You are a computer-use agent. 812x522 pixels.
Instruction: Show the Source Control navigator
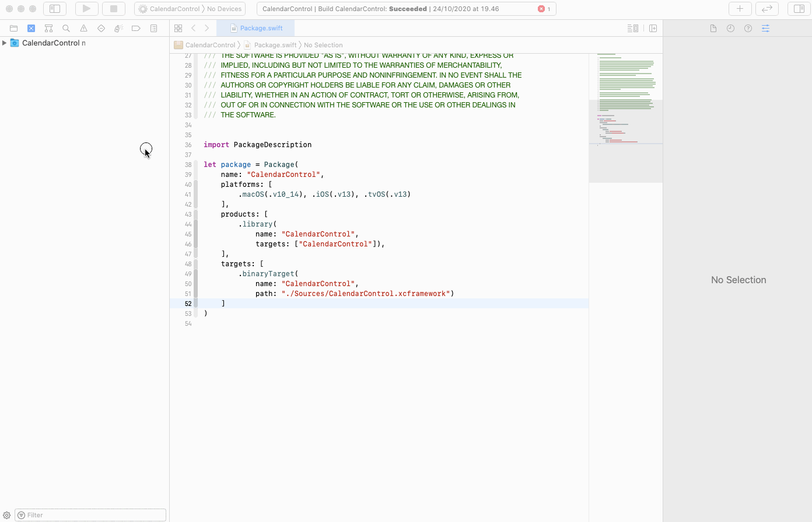[x=31, y=28]
